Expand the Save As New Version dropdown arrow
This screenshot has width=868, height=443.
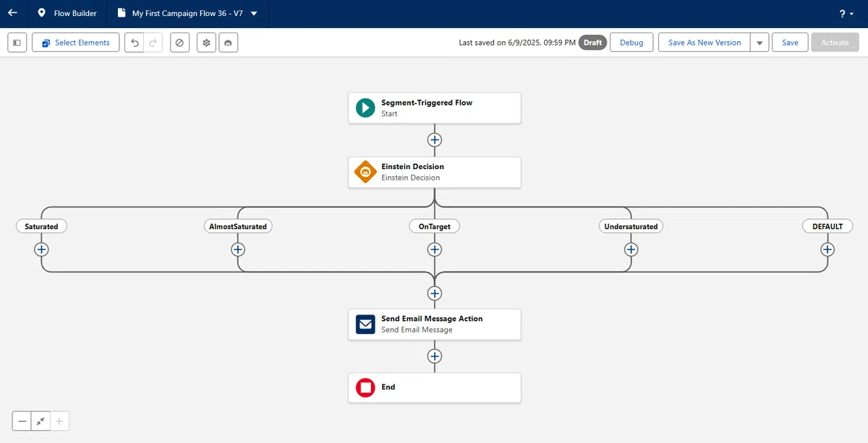click(759, 43)
